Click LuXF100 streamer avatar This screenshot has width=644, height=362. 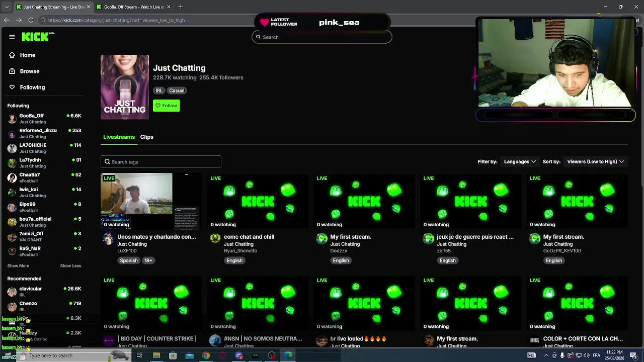109,238
